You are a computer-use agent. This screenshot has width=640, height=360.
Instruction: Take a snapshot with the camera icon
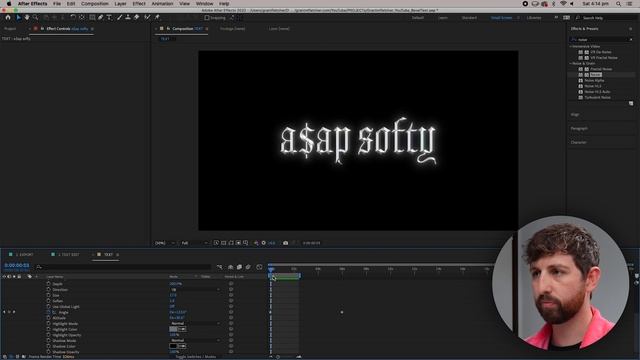click(285, 243)
